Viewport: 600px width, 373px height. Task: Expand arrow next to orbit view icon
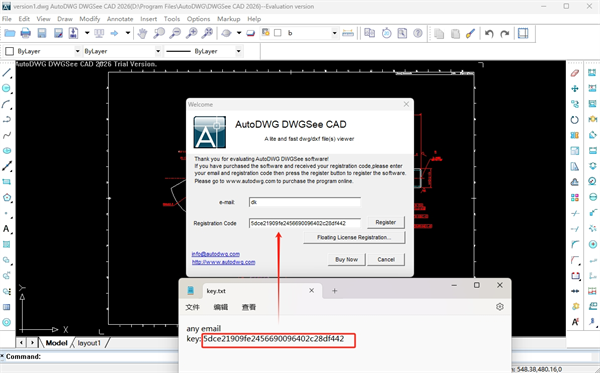click(x=239, y=33)
